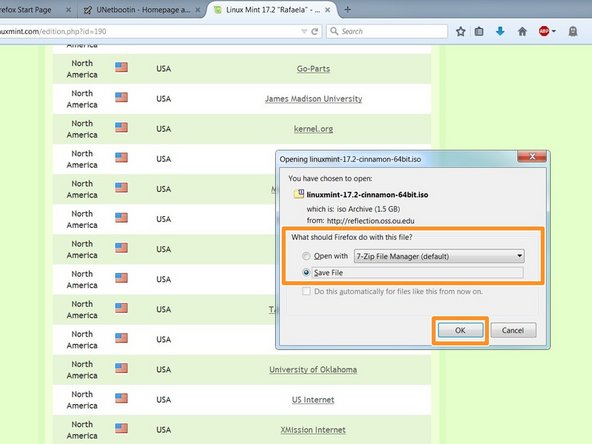Reload the page with the refresh icon
592x444 pixels.
[314, 31]
